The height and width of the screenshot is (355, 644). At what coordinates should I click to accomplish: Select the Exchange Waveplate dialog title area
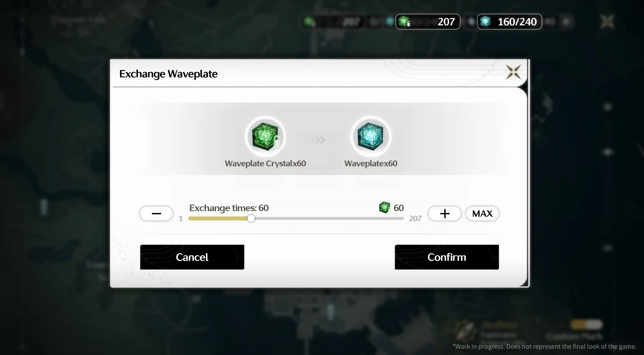coord(169,73)
